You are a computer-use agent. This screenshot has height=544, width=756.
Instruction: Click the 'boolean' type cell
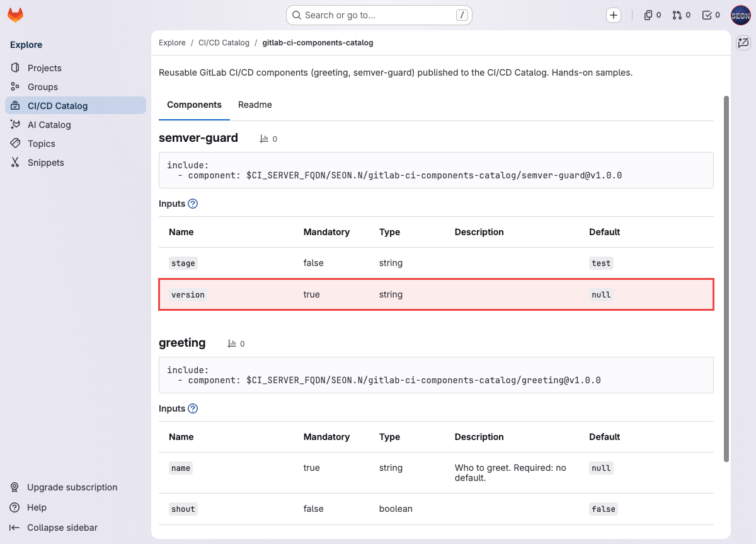[x=396, y=509]
